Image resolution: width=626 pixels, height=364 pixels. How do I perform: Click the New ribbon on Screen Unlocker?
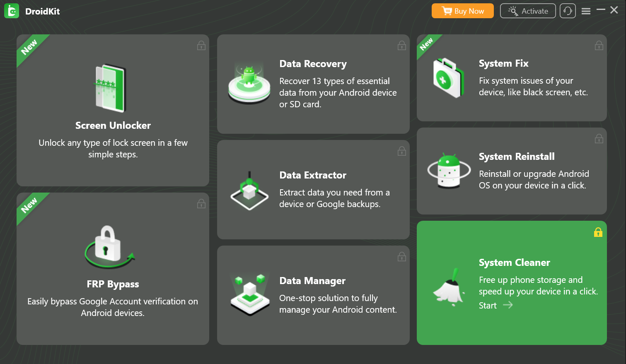(x=29, y=47)
